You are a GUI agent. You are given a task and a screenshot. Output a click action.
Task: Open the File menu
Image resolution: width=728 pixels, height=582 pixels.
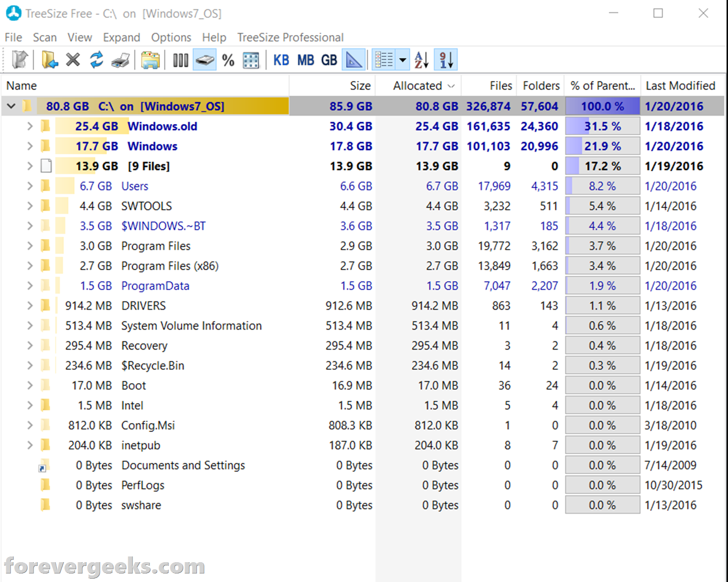tap(13, 37)
